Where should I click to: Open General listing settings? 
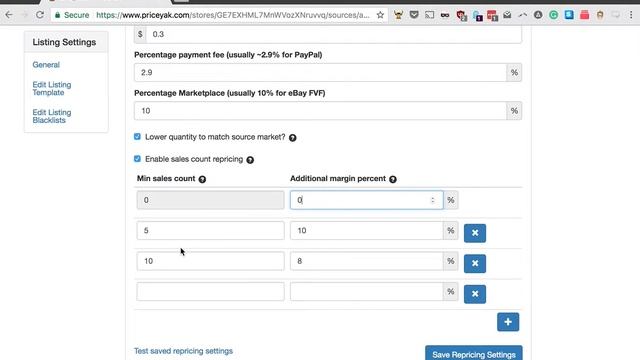click(46, 65)
